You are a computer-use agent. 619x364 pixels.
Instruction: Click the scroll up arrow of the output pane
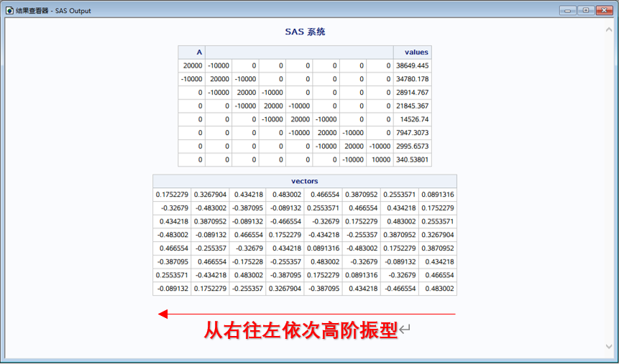(x=609, y=30)
